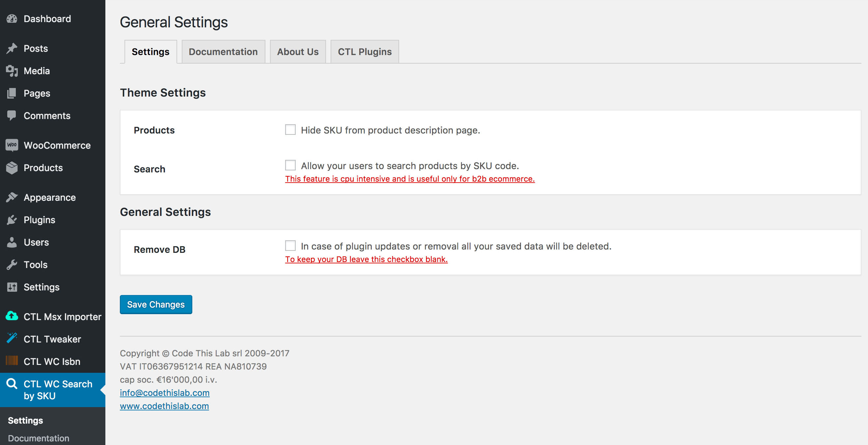Click the Products row label in Theme Settings
The height and width of the screenshot is (445, 868).
point(154,130)
